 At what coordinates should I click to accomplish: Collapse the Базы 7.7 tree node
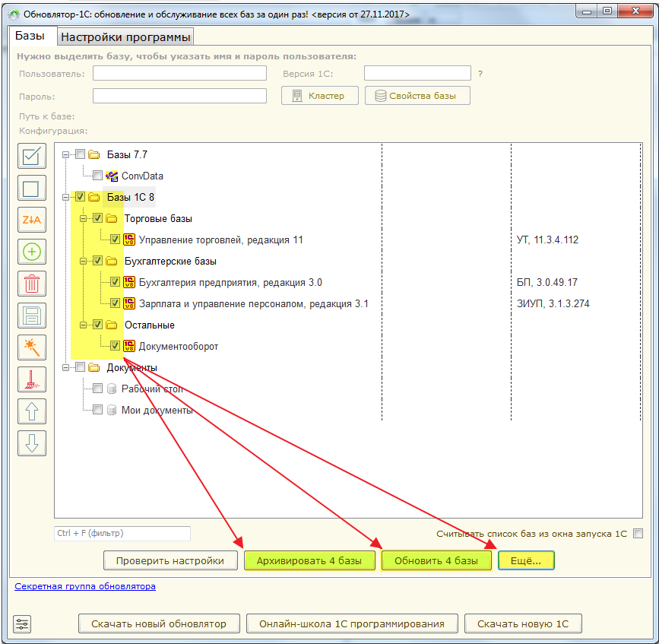tap(65, 154)
